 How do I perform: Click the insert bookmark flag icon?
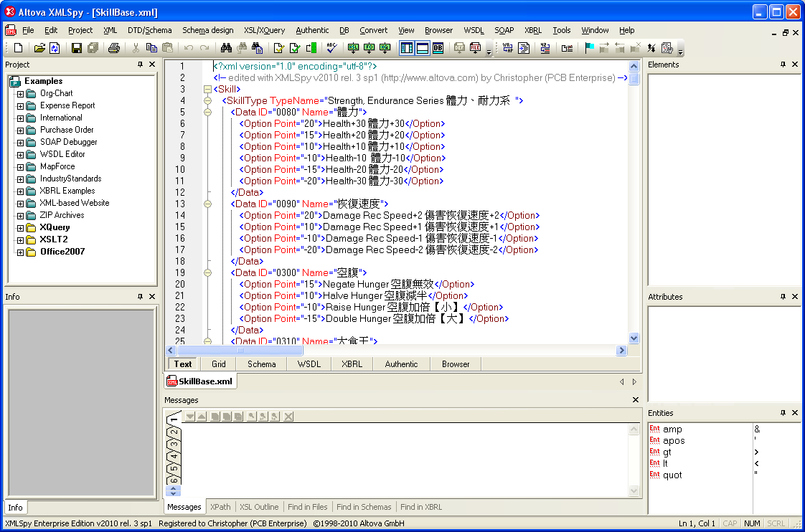[x=589, y=48]
